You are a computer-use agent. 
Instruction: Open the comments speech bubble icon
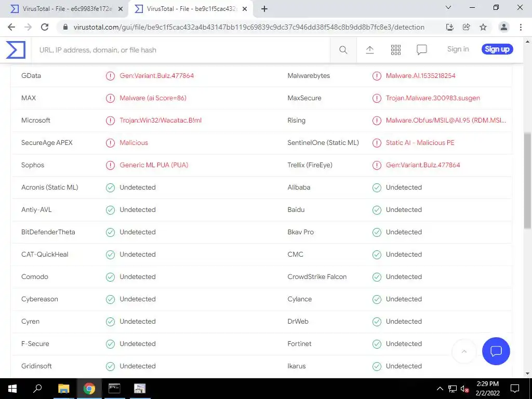421,50
